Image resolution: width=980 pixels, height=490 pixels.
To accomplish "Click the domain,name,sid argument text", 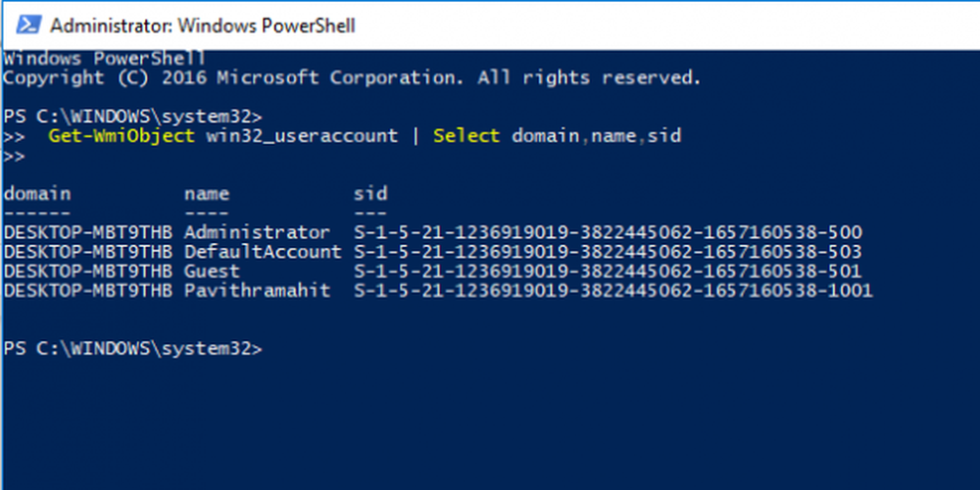I will coord(596,136).
